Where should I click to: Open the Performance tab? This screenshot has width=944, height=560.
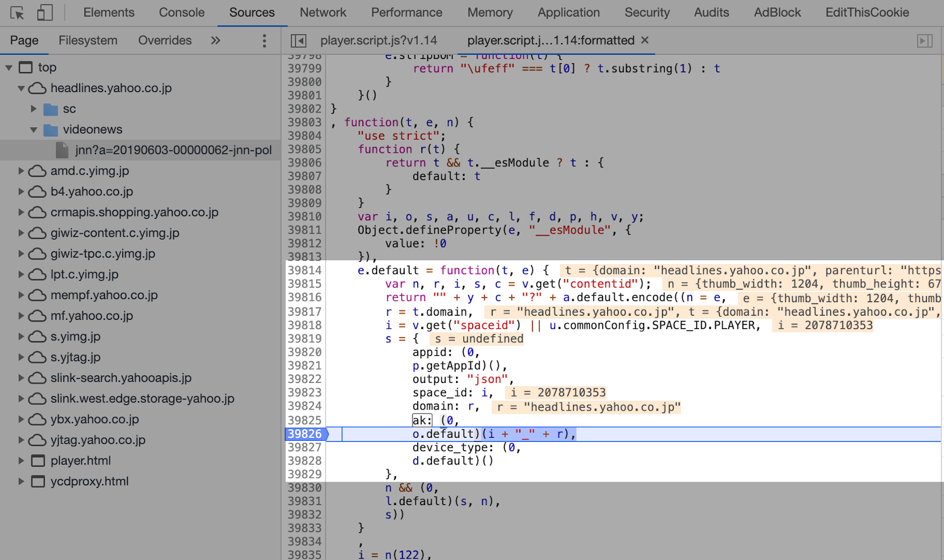pos(407,12)
